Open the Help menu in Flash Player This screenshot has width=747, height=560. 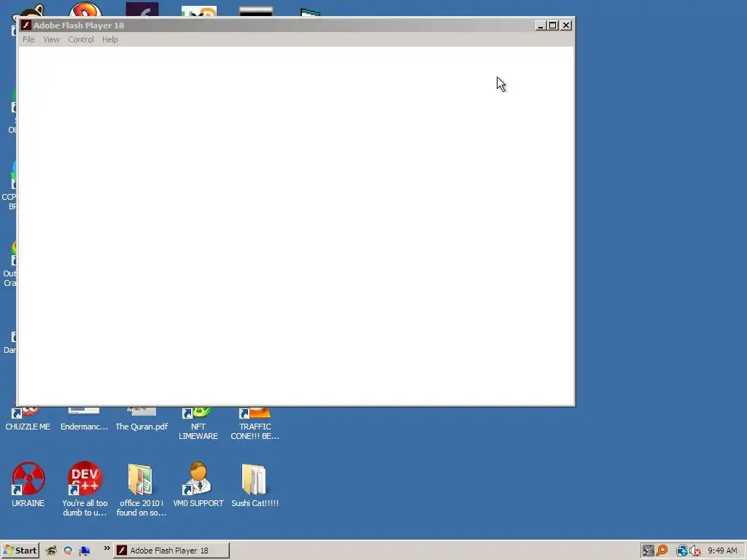click(x=109, y=39)
